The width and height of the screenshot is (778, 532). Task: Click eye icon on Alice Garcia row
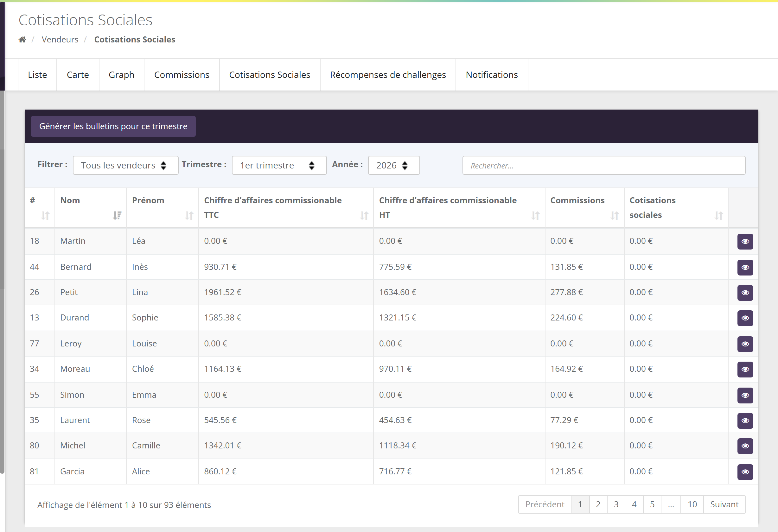745,472
